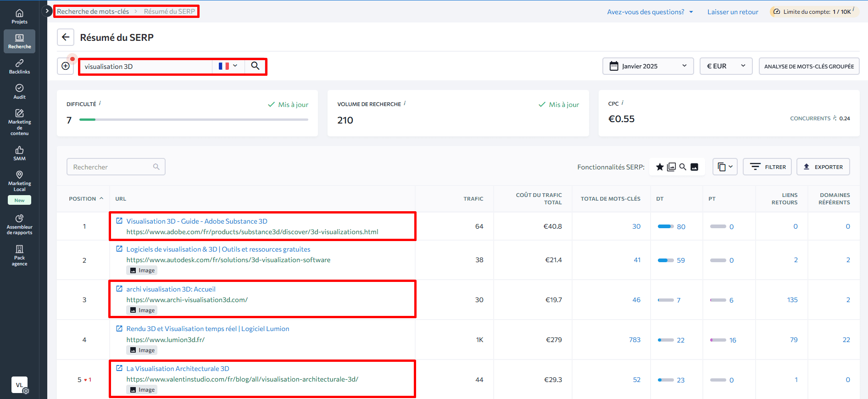
Task: Click the magnifier search button for keyword
Action: (x=255, y=66)
